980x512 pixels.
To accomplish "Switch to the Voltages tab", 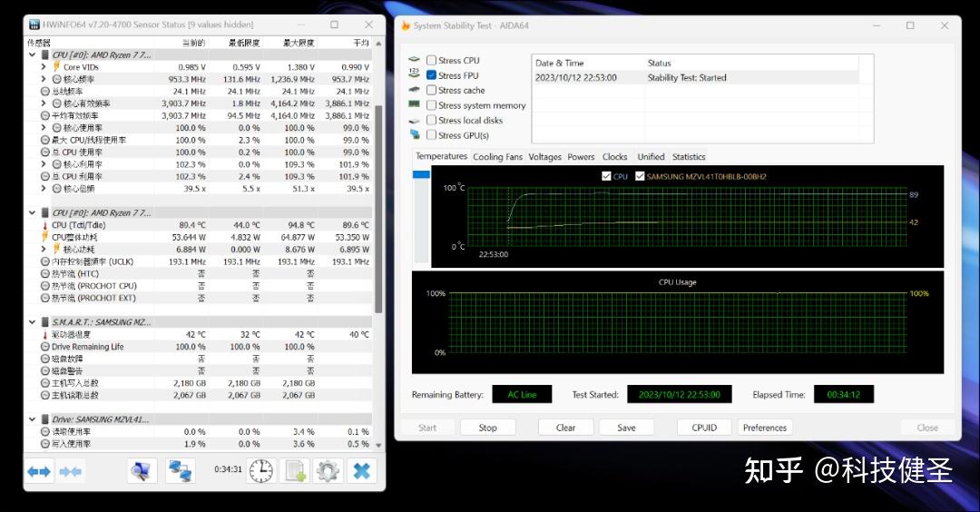I will coord(545,157).
